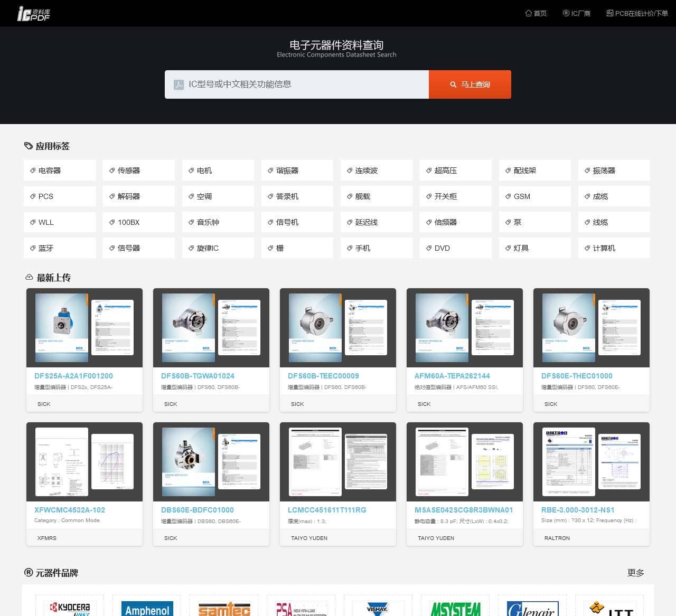Select the GSM tag
Image resolution: width=676 pixels, height=616 pixels.
coord(535,196)
